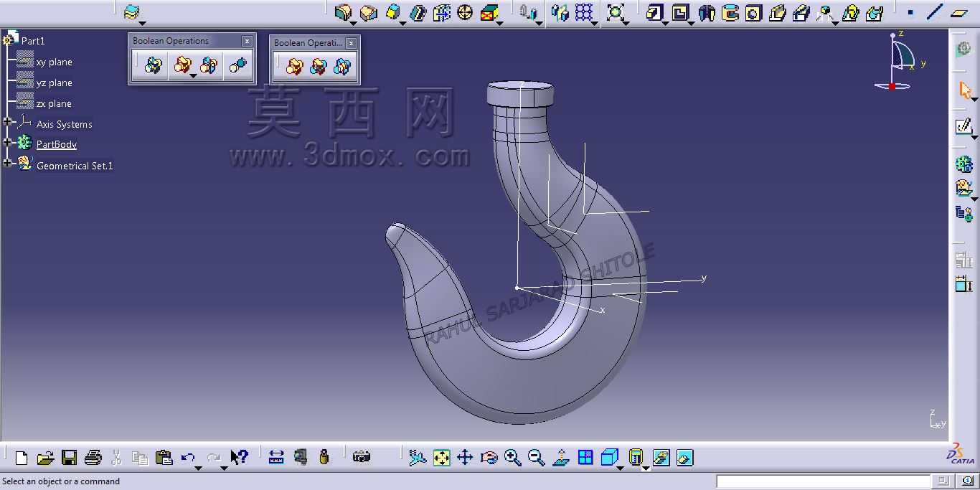Click the Line creation tool
Viewport: 980px width, 490px height.
pyautogui.click(x=934, y=12)
